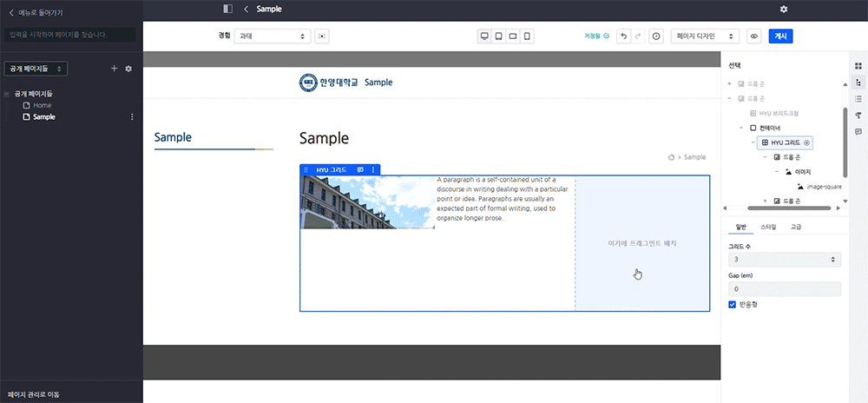This screenshot has height=403, width=868.
Task: Click 메뉴로 돌아가기 back link
Action: point(35,13)
